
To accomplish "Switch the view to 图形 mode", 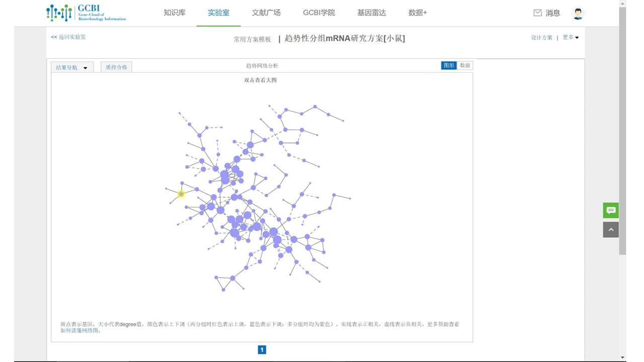I will pyautogui.click(x=448, y=65).
